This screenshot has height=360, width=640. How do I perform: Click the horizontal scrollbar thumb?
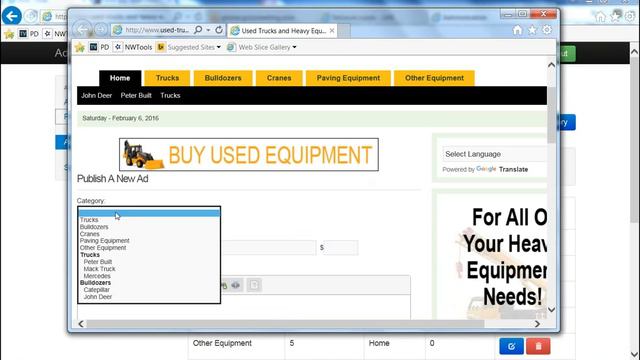click(x=285, y=324)
